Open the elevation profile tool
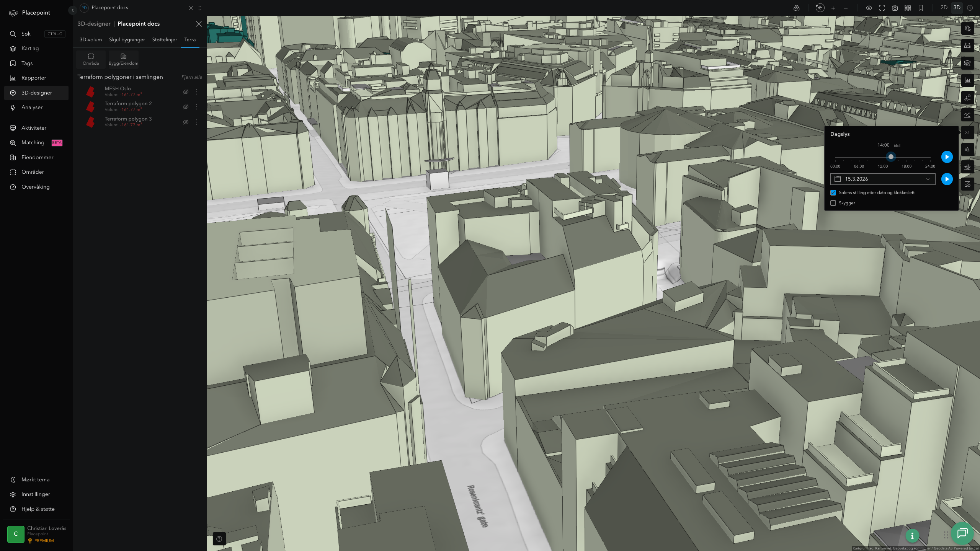 tap(967, 115)
